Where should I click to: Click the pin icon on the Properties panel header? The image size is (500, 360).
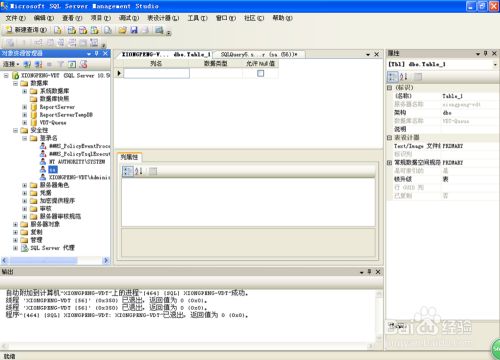click(486, 53)
